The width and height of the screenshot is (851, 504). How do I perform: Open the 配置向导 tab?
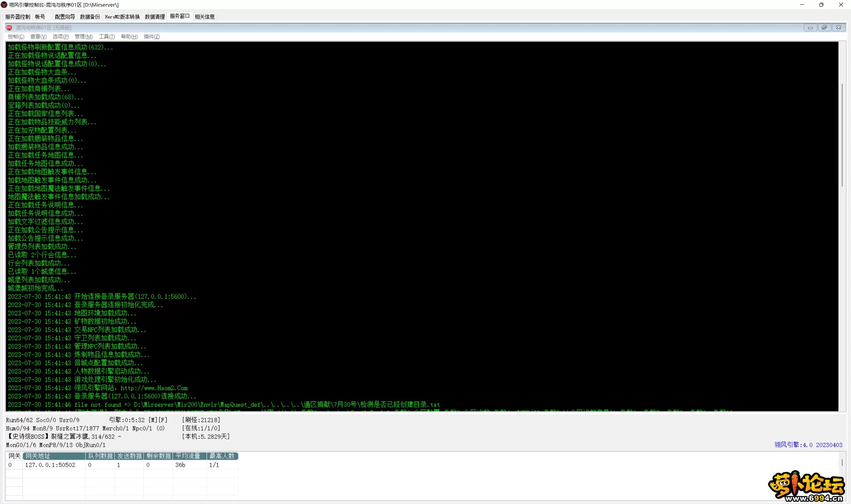[65, 17]
